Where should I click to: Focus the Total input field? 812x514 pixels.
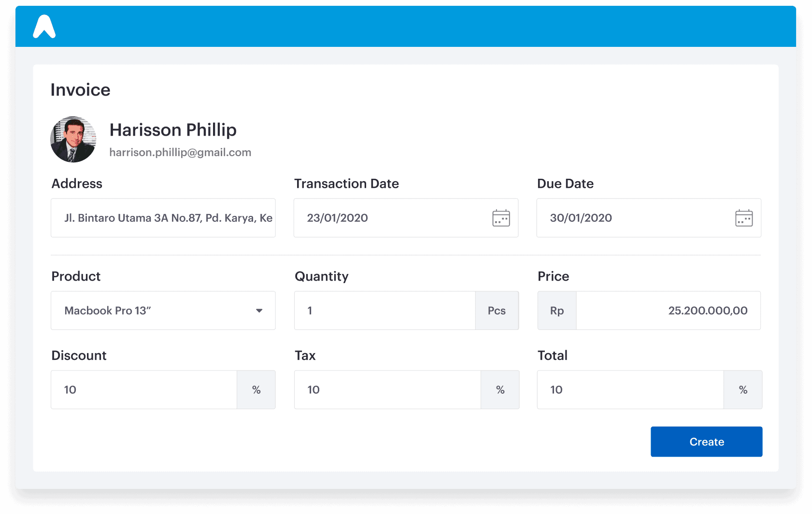click(630, 390)
